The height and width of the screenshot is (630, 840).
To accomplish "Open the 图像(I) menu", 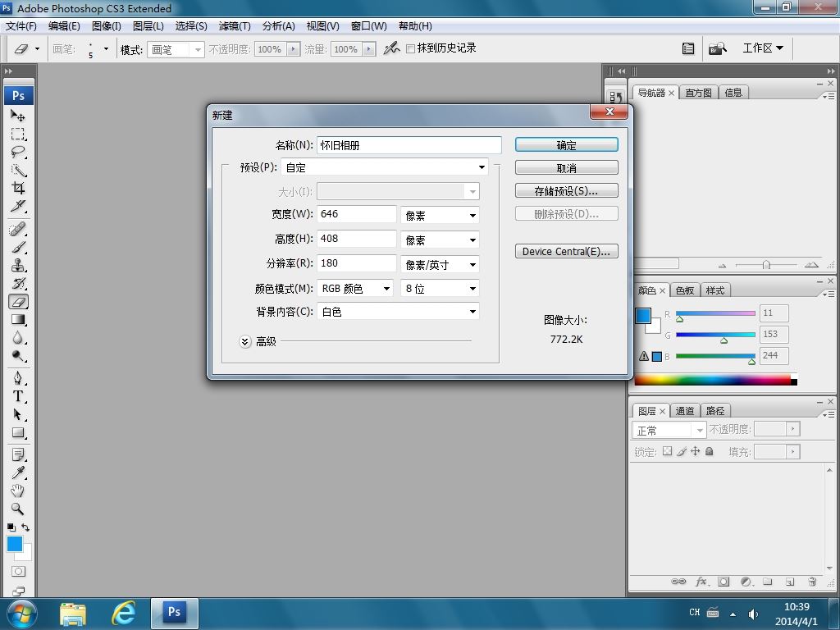I will (107, 26).
